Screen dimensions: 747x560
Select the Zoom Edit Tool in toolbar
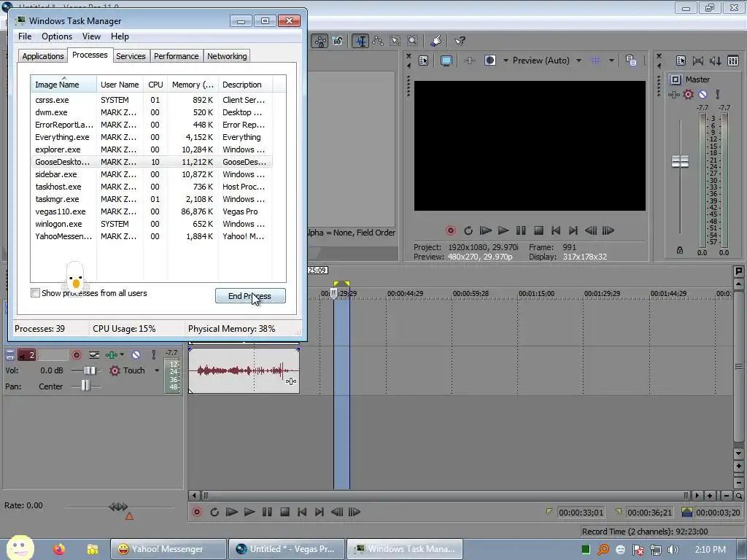click(413, 41)
